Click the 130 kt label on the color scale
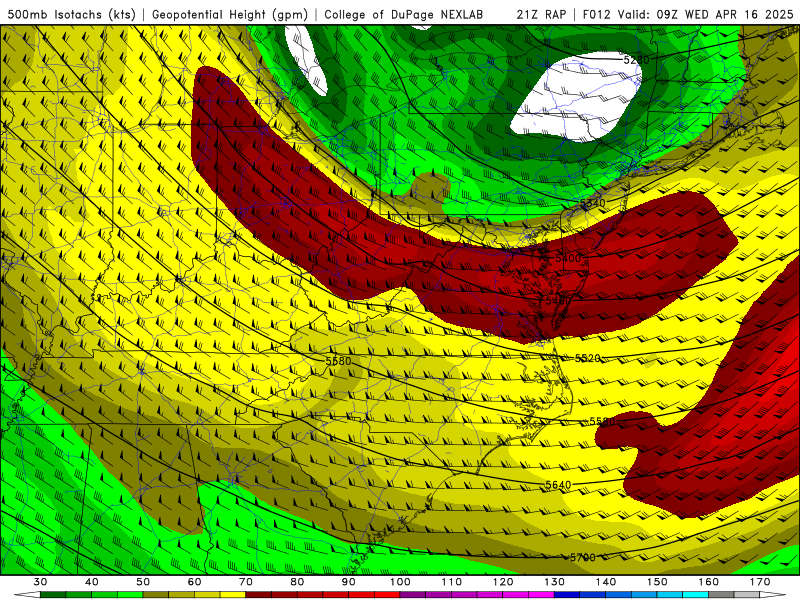 [x=555, y=582]
